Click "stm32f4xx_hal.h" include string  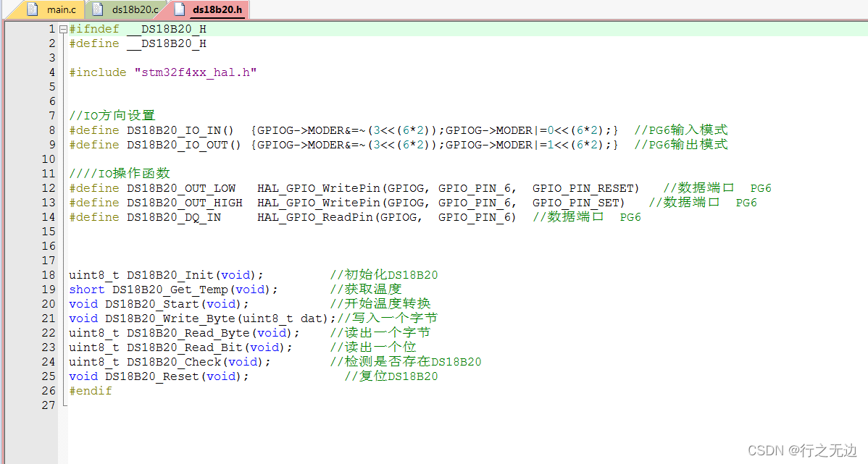tap(196, 72)
